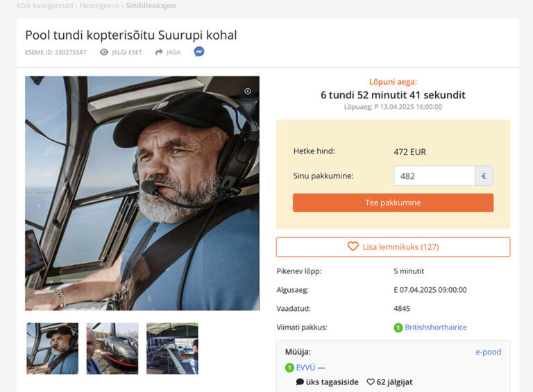Click the green badge next to Britishshorthairice
Image resolution: width=533 pixels, height=392 pixels.
tap(398, 327)
